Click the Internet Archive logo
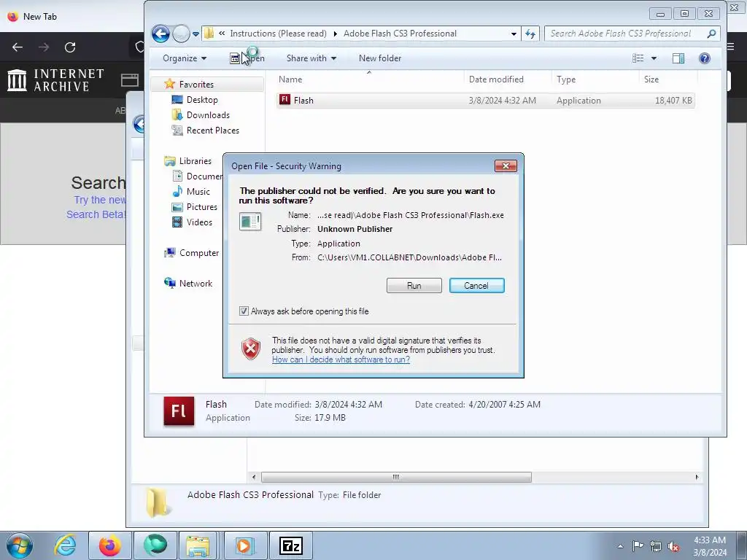The image size is (747, 560). pyautogui.click(x=55, y=80)
